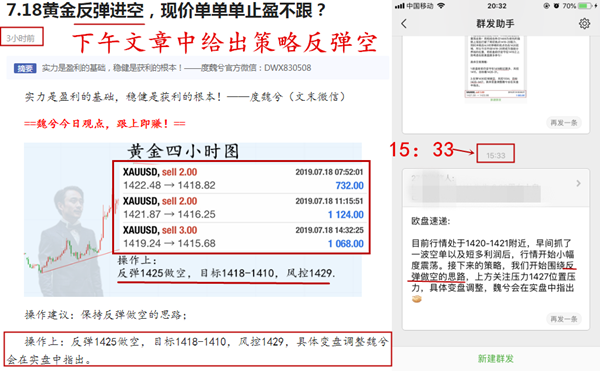Tap 新建群发 at the bottom

coord(496,358)
